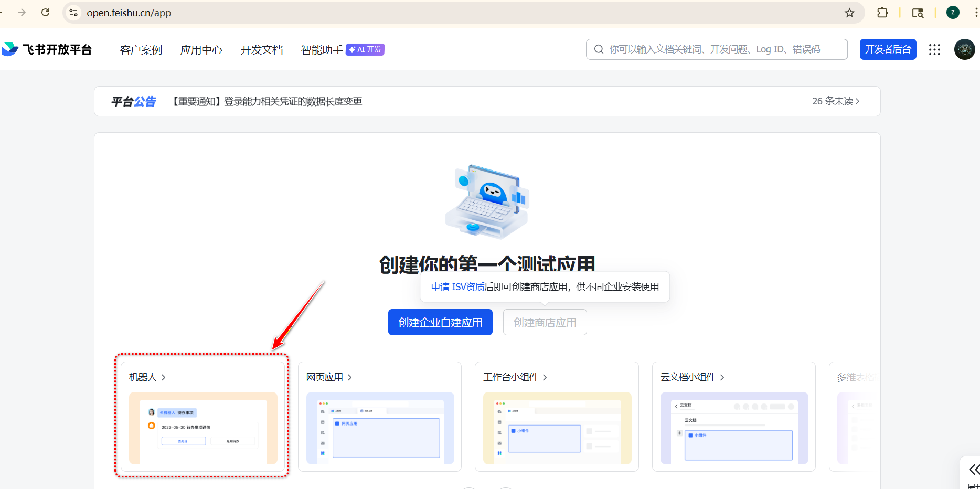The width and height of the screenshot is (980, 489).
Task: Click the site info icon in address bar
Action: [74, 13]
